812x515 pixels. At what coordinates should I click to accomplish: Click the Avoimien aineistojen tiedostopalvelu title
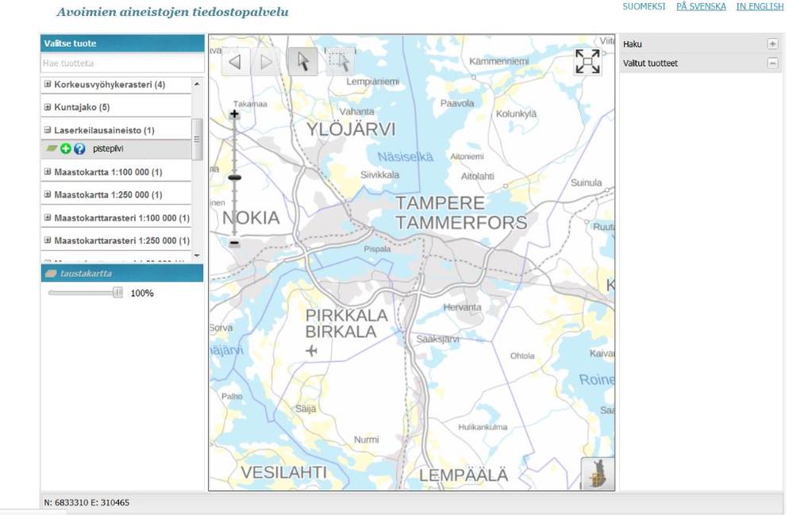tap(172, 12)
